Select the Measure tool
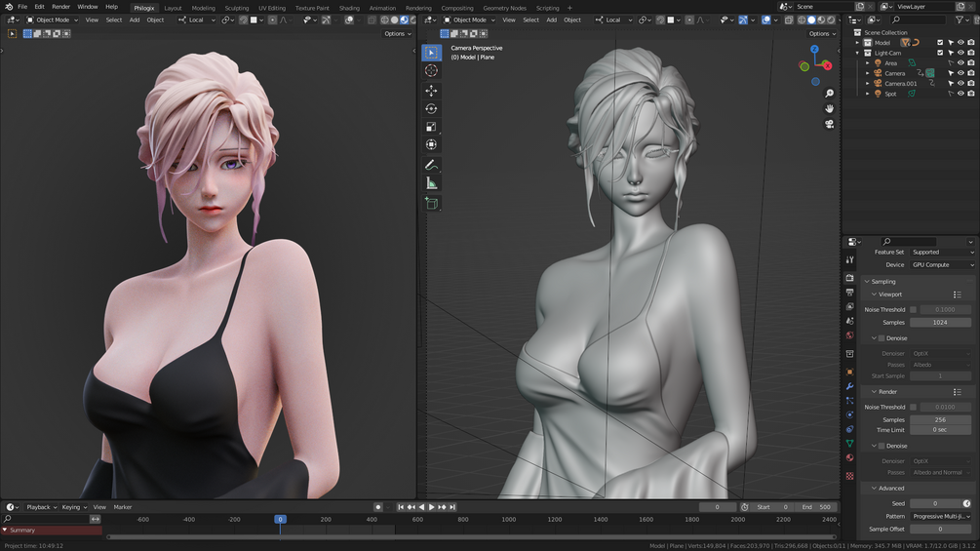980x551 pixels. point(431,183)
